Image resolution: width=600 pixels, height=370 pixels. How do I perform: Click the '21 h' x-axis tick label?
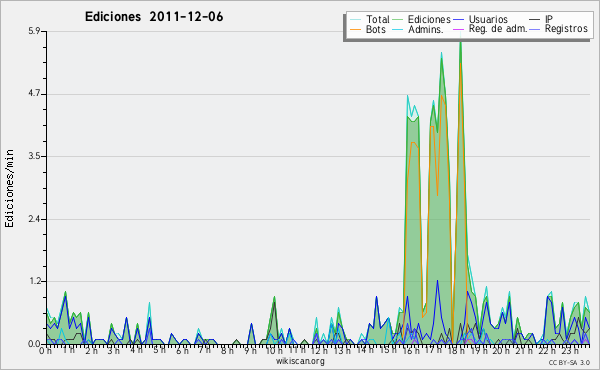pos(524,350)
